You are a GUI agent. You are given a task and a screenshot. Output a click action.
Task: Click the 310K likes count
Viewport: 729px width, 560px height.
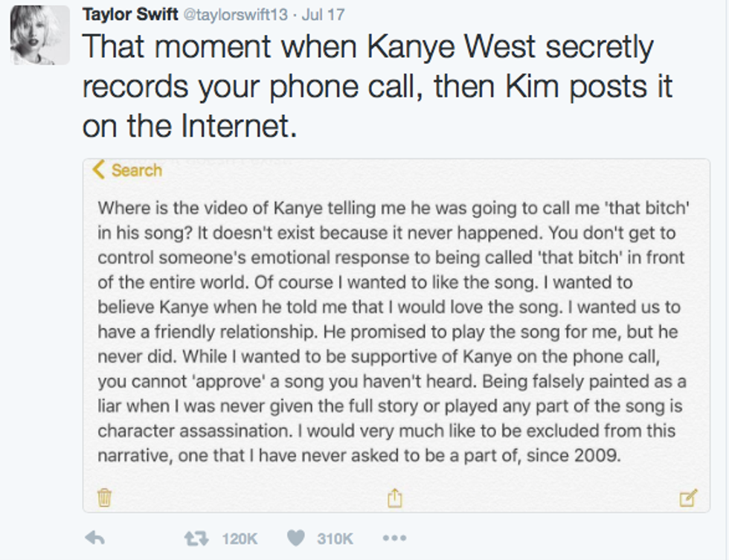pyautogui.click(x=335, y=538)
